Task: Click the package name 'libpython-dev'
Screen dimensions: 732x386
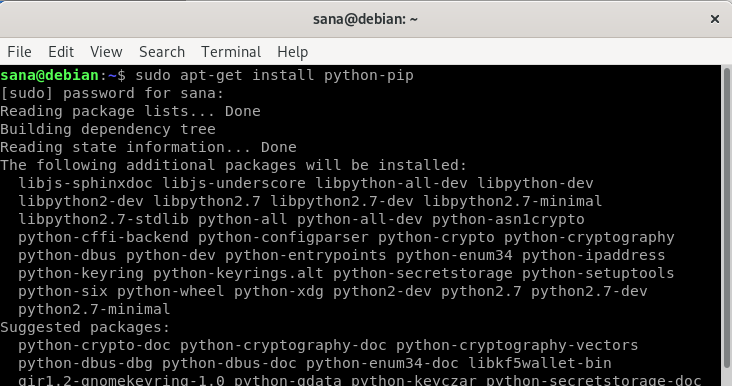Action: point(535,183)
